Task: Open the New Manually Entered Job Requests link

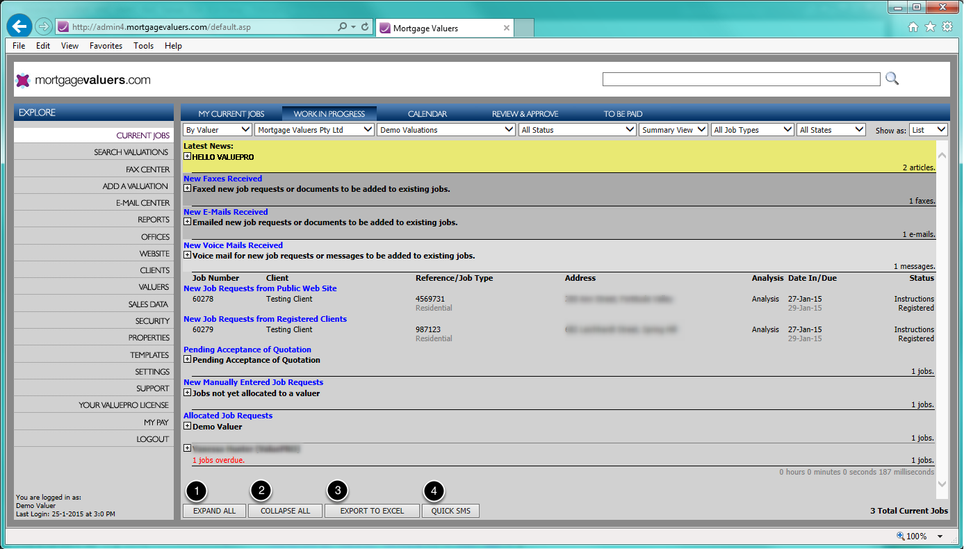Action: (253, 382)
